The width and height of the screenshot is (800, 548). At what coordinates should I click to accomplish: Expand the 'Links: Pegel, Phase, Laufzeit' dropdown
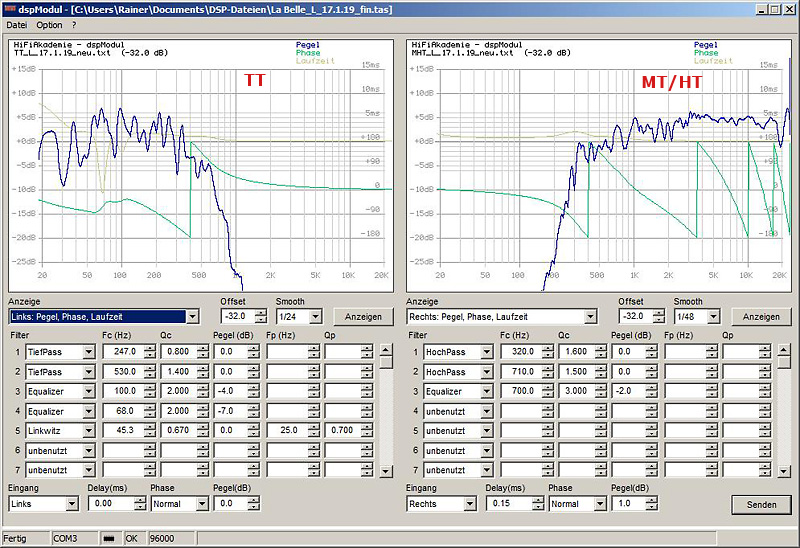pyautogui.click(x=192, y=317)
